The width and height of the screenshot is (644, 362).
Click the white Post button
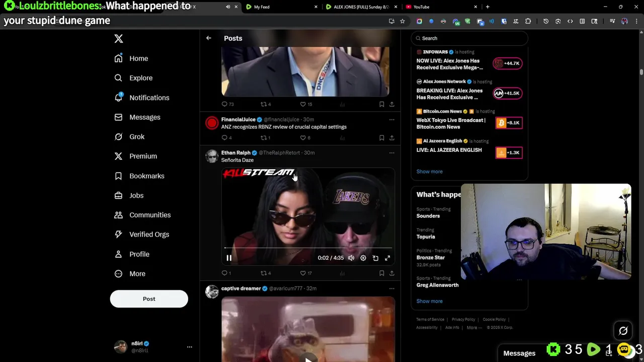click(x=149, y=299)
